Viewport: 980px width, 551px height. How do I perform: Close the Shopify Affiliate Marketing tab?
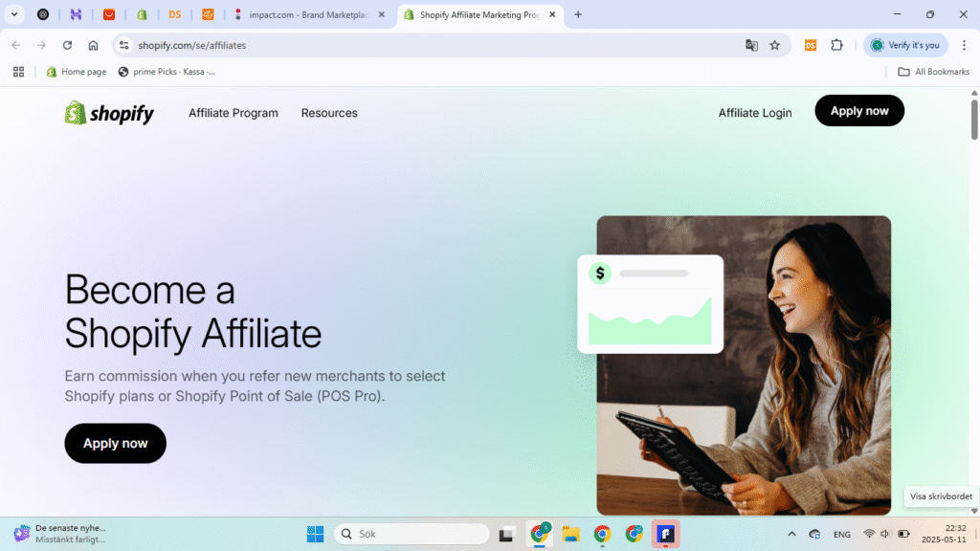(552, 14)
